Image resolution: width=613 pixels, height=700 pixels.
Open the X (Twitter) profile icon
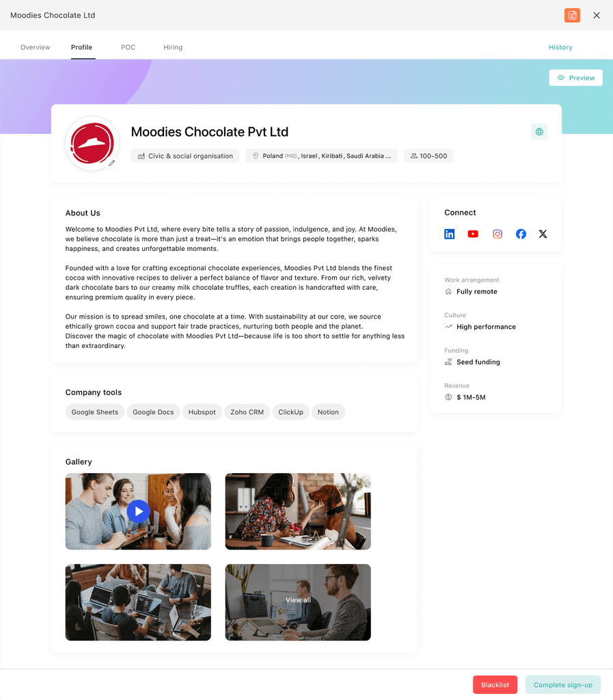click(x=543, y=234)
